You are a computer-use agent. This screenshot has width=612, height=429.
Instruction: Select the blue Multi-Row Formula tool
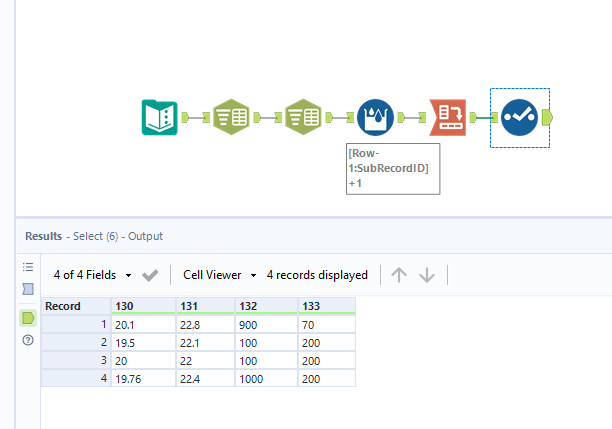(375, 118)
